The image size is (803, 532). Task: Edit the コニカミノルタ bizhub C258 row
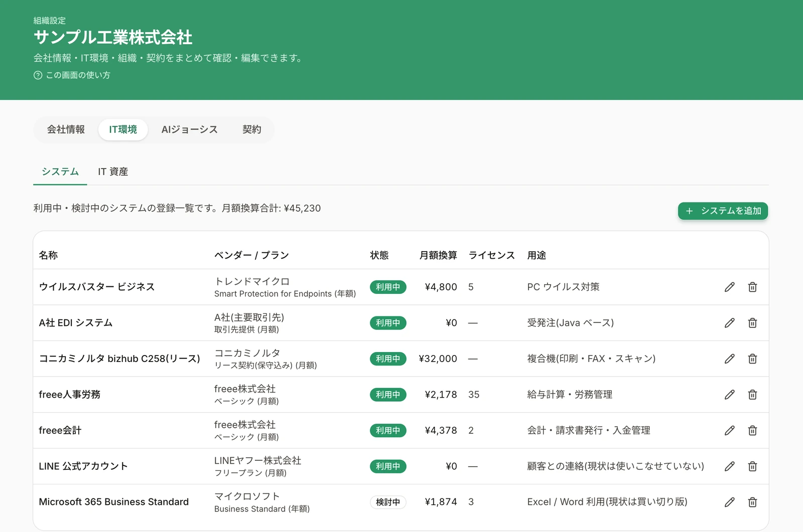click(x=730, y=359)
